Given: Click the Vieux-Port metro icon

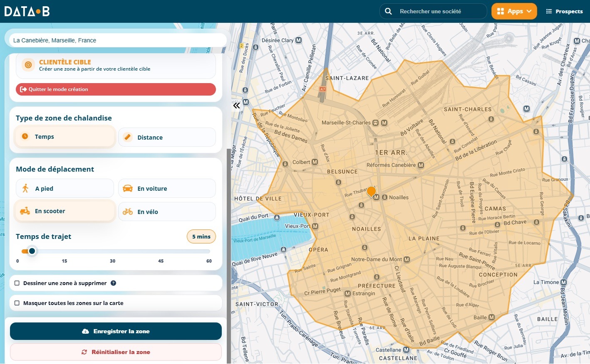Looking at the screenshot, I should pyautogui.click(x=315, y=226).
